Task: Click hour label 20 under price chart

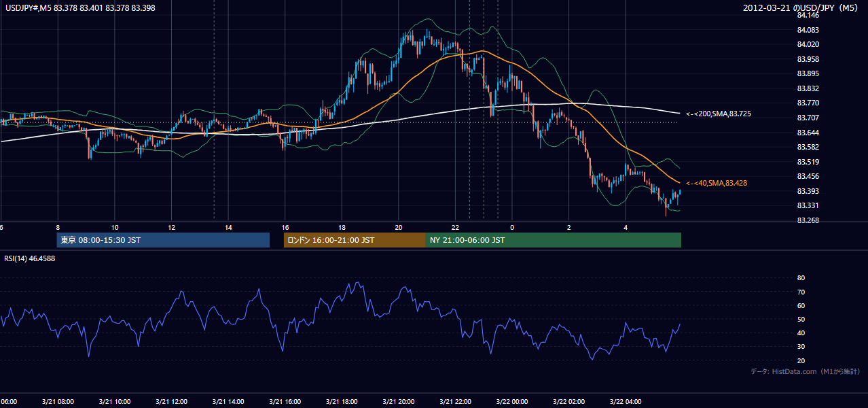Action: coord(399,228)
